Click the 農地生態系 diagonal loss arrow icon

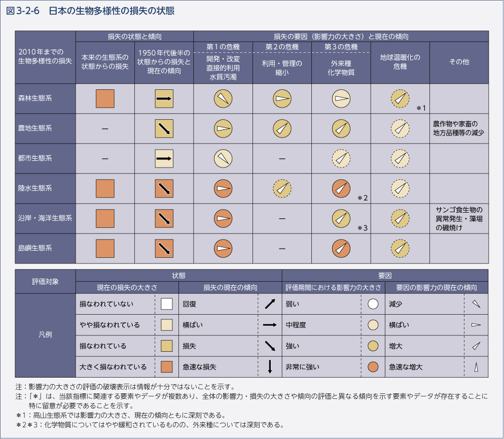click(x=164, y=128)
